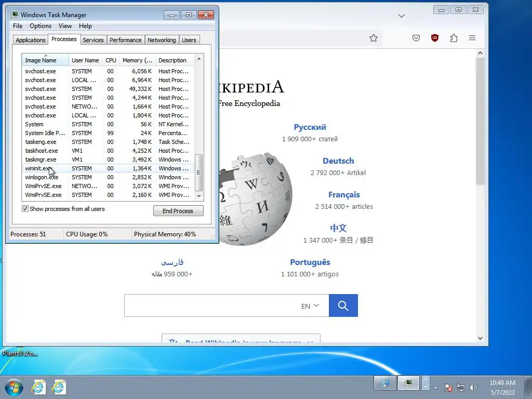Open the فارسی Wikipedia link
Viewport: 532px width, 399px height.
pos(172,262)
